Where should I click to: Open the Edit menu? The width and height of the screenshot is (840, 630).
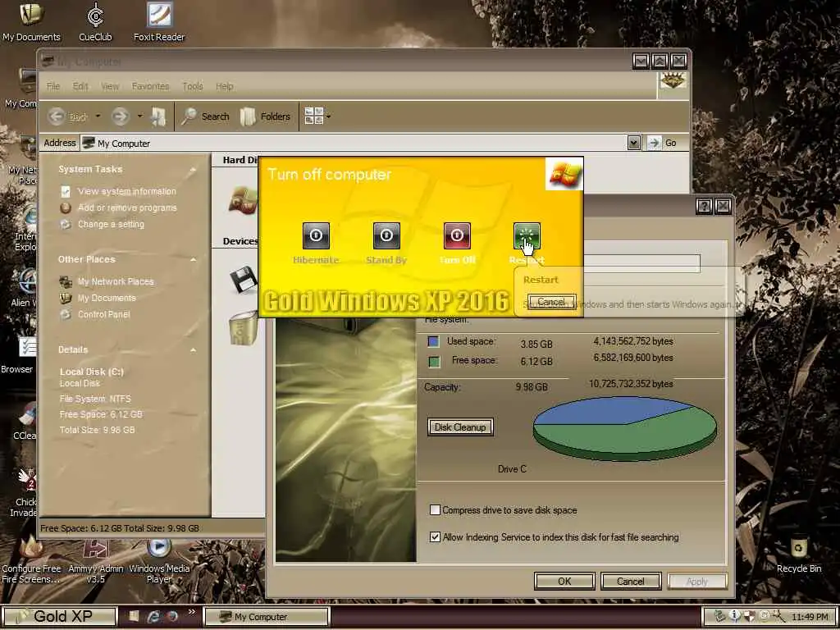(80, 86)
